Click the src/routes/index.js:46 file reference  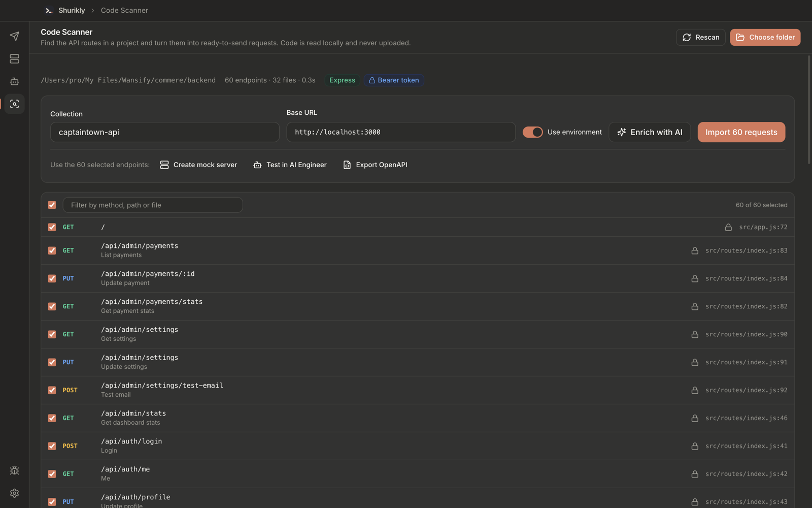747,418
